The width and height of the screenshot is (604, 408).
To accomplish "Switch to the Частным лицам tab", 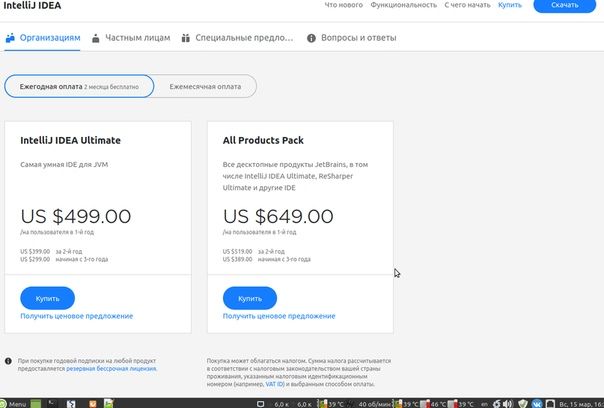I will 131,38.
